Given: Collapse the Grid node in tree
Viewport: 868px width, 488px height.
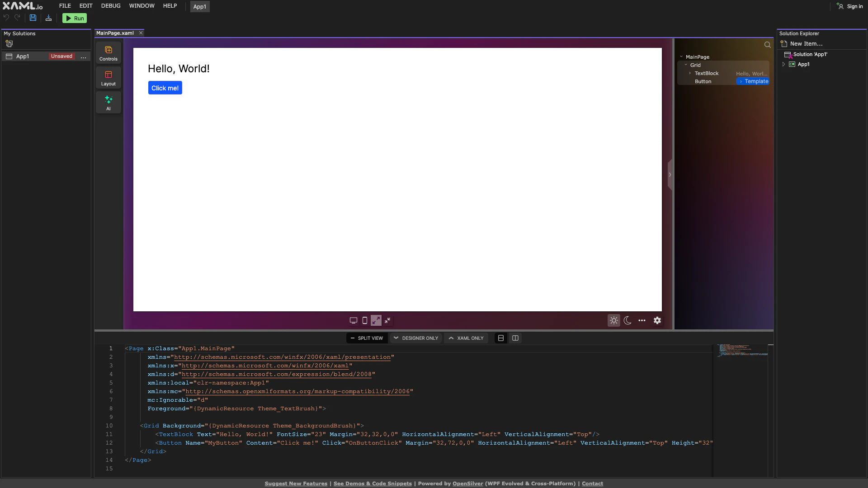Looking at the screenshot, I should tap(686, 65).
